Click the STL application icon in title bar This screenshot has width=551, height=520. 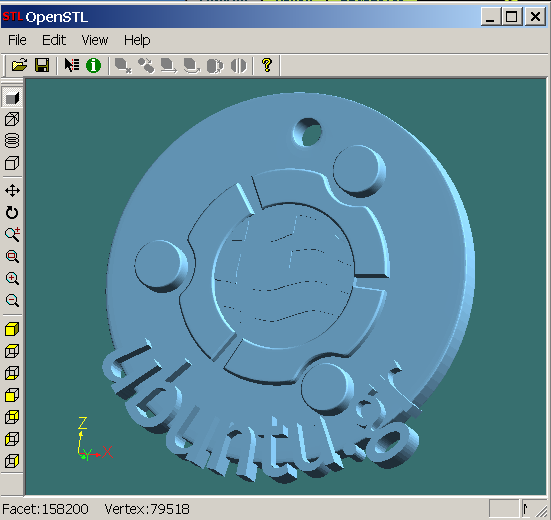[13, 16]
